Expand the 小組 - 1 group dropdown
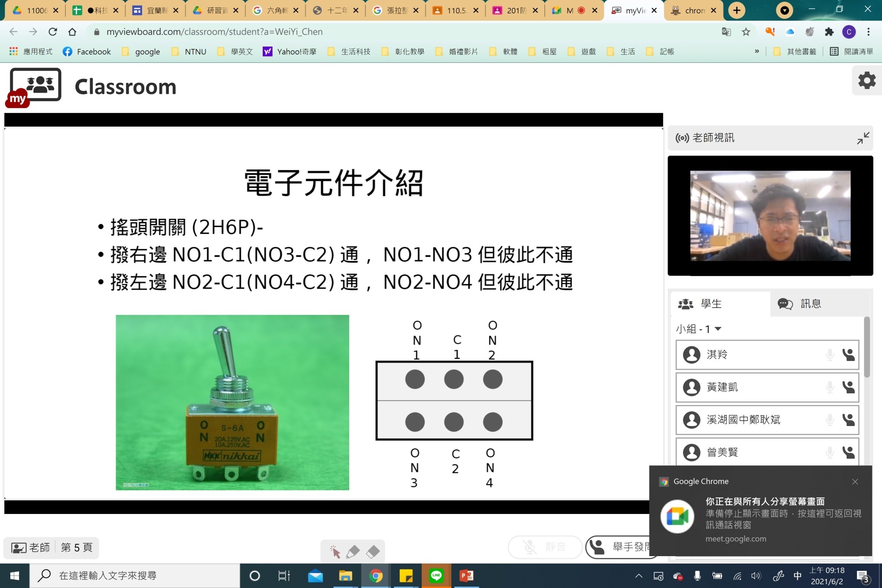 pos(718,329)
